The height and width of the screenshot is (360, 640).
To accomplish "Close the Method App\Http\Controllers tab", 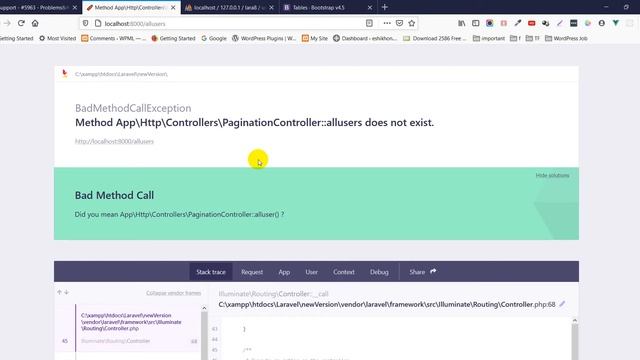I will click(x=173, y=7).
